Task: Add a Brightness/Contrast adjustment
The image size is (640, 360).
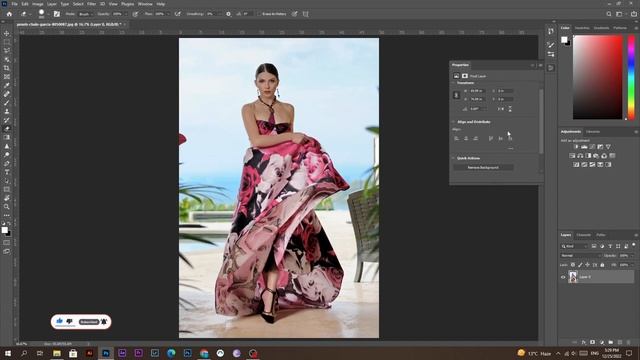Action: 576,147
